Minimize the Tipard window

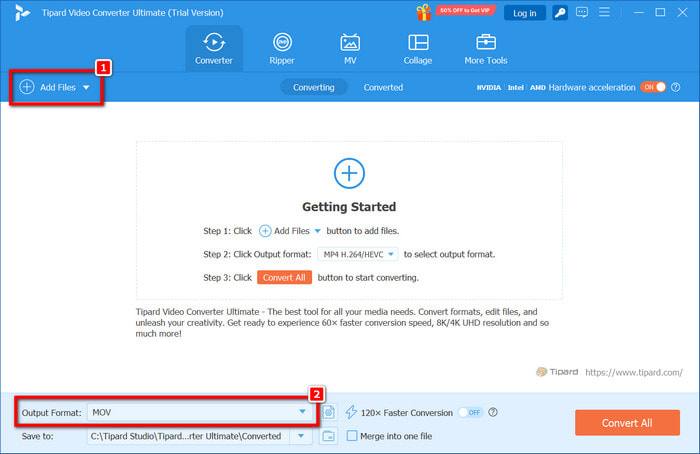(x=639, y=12)
